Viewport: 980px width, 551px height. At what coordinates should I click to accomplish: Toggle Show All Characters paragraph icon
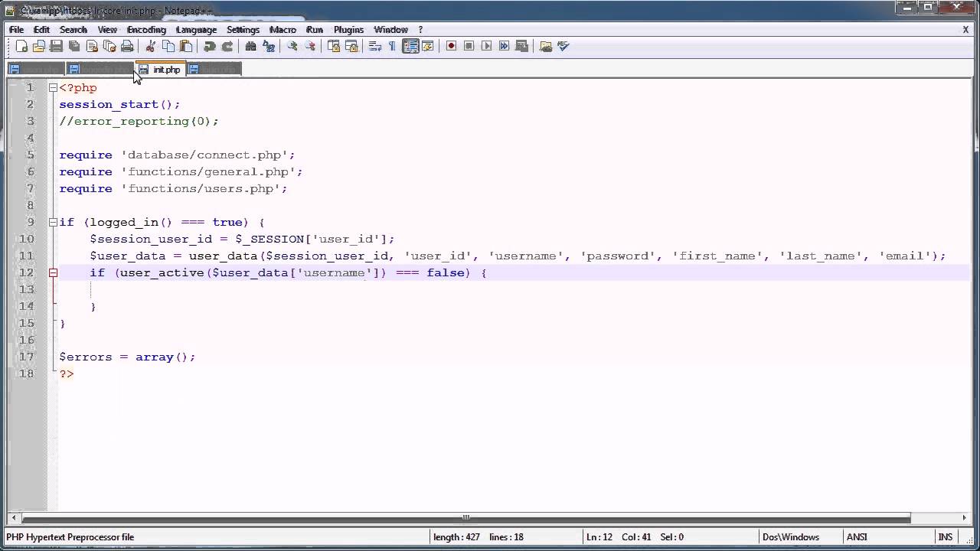coord(392,47)
